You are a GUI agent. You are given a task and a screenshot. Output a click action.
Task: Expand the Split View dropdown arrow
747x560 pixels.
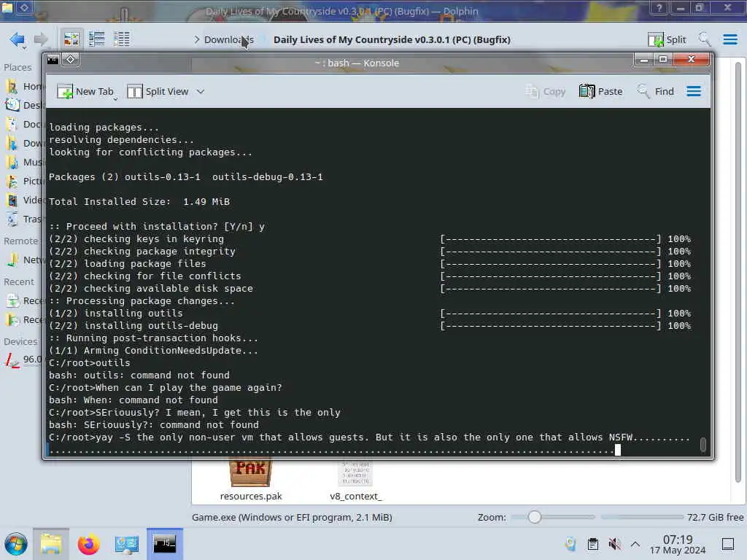[201, 91]
